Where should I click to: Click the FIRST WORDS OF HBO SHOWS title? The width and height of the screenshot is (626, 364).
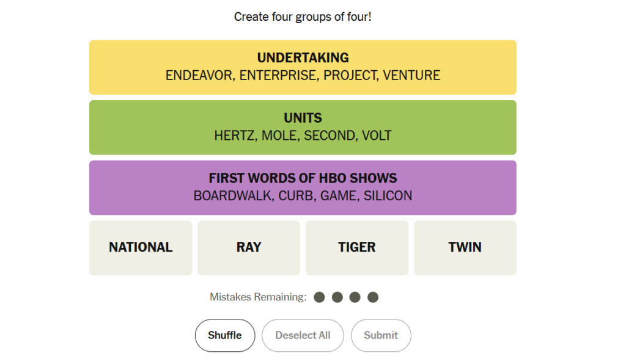(303, 178)
